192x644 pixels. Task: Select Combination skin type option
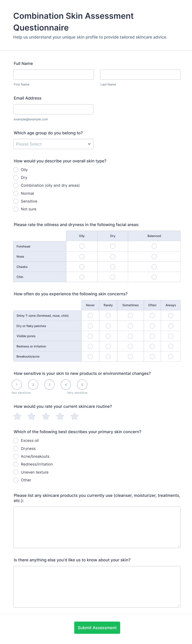coord(16,185)
